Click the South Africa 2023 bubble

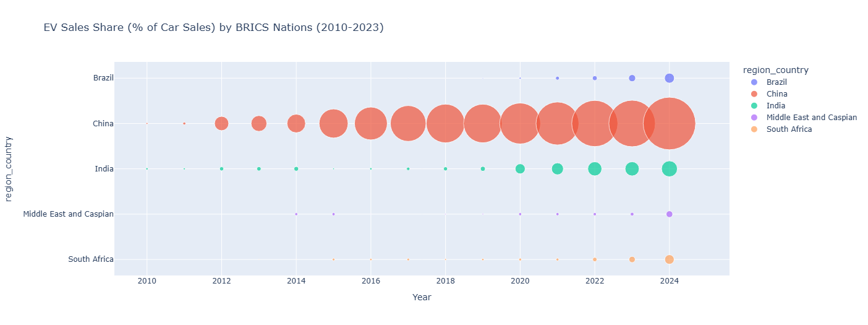coord(632,259)
